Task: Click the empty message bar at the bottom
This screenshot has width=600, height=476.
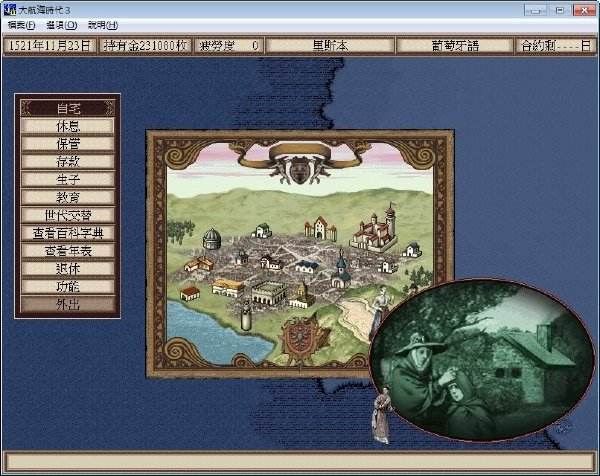Action: pos(300,462)
